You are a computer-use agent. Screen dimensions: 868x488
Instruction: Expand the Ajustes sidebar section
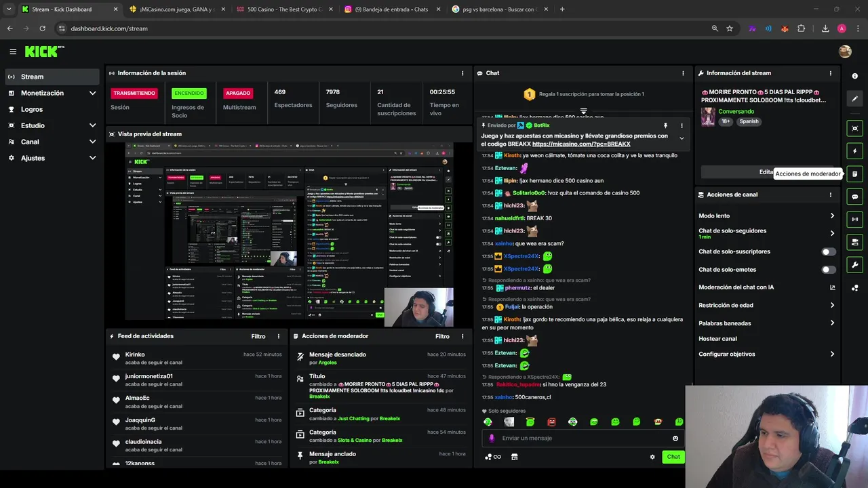[92, 158]
